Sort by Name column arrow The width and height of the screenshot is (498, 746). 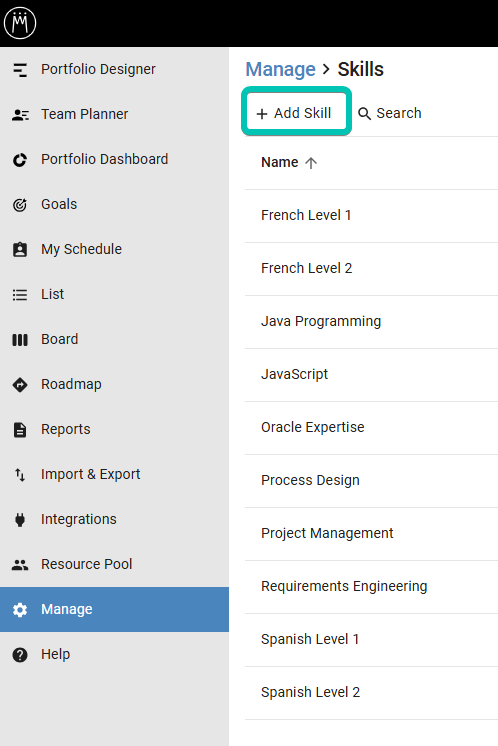point(311,163)
